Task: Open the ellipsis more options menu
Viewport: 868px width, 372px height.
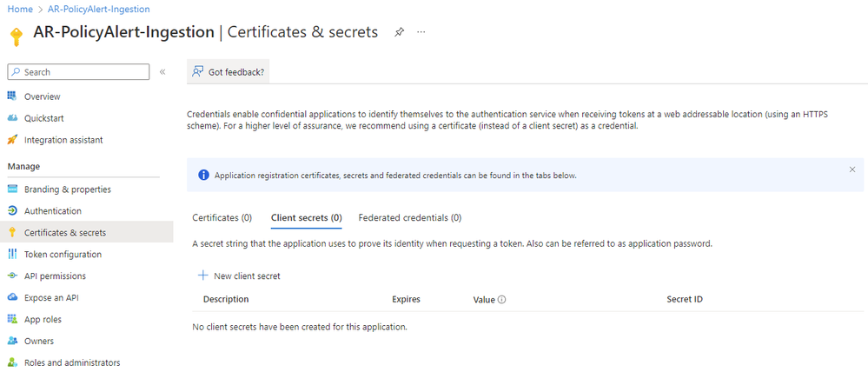Action: (421, 32)
